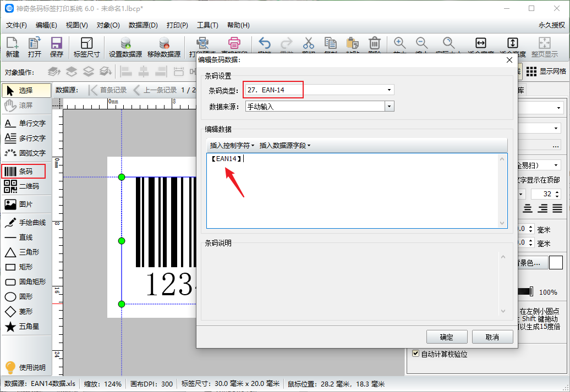Screen dimensions: 570x392
Task: Click the paste clipboard icon
Action: (352, 43)
